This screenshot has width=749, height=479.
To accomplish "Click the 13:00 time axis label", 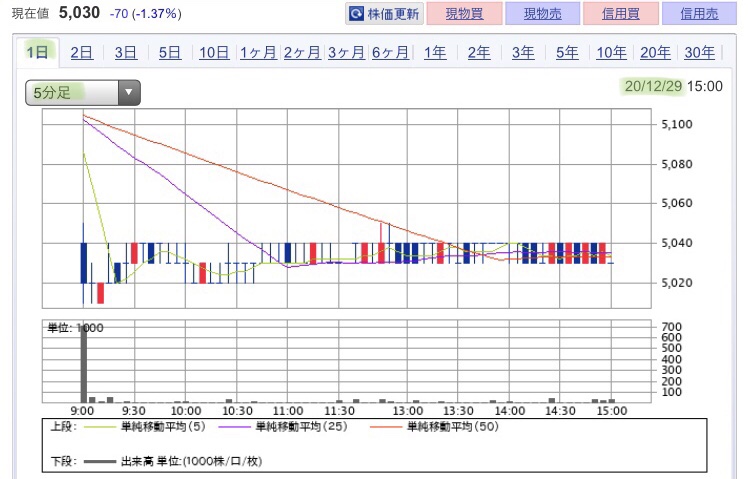I will (408, 411).
